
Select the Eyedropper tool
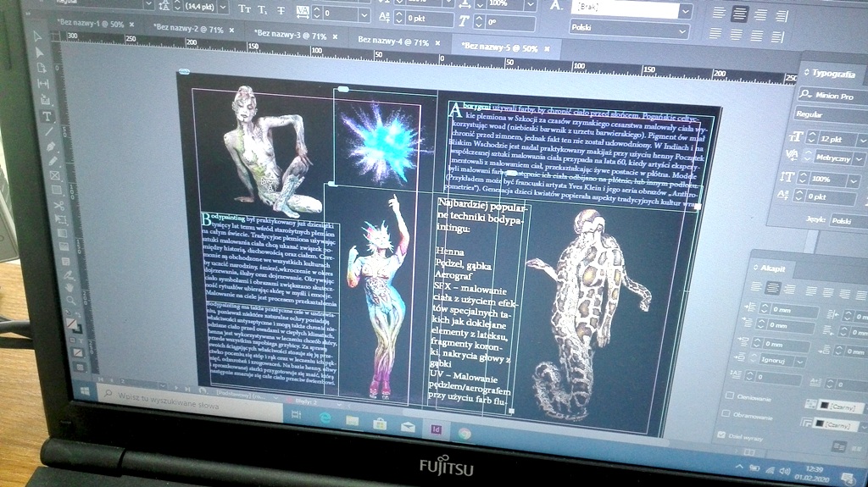point(68,275)
